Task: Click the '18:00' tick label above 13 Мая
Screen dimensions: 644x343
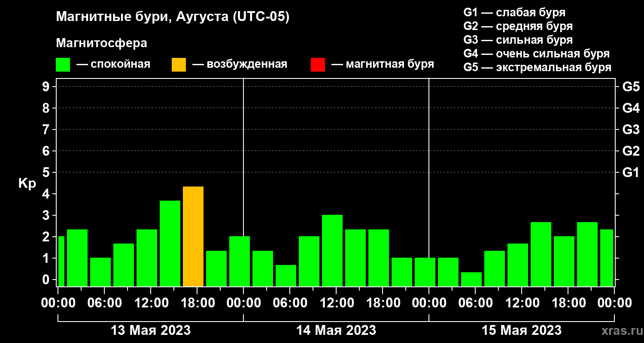Action: coord(197,303)
